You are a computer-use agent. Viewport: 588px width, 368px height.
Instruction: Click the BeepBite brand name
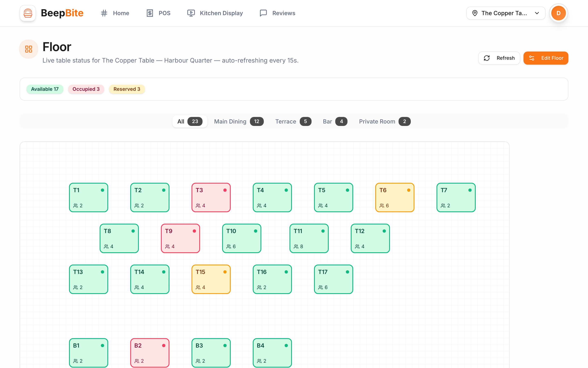(62, 13)
